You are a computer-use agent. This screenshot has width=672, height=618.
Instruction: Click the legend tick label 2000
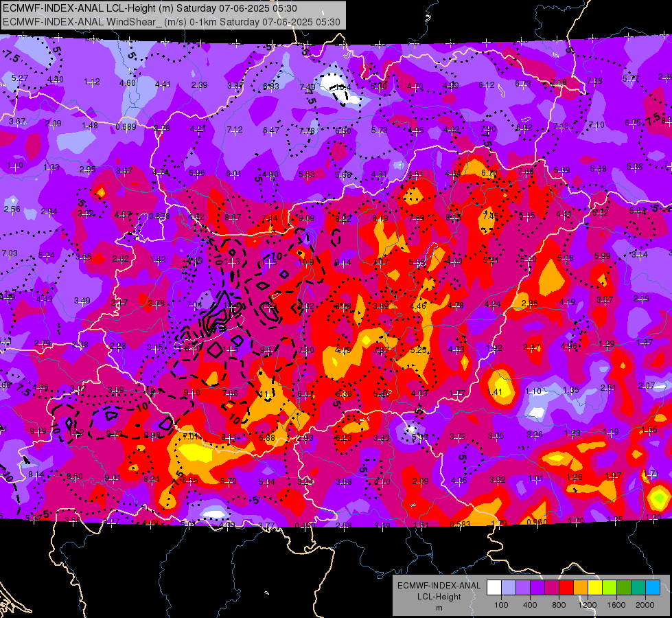pyautogui.click(x=645, y=605)
